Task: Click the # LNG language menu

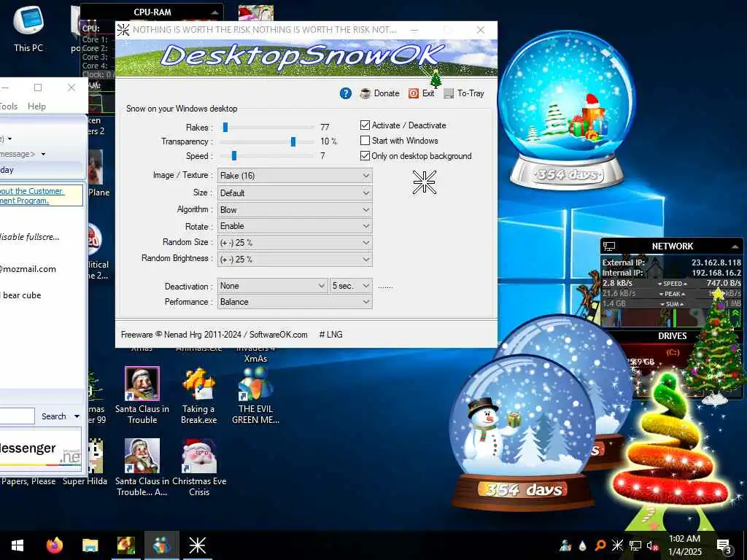Action: pyautogui.click(x=330, y=334)
